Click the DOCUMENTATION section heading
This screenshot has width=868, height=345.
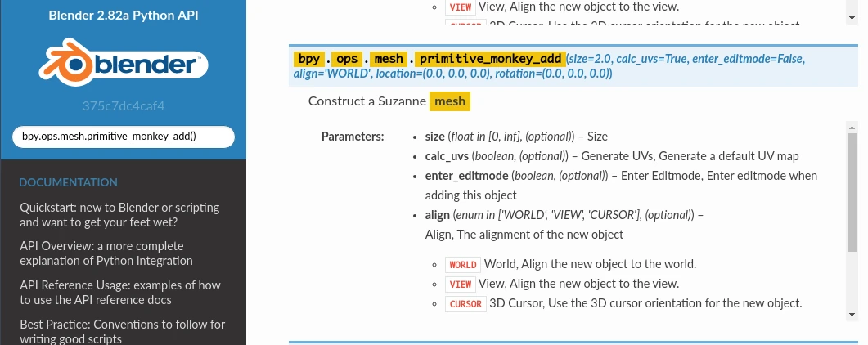pyautogui.click(x=68, y=182)
